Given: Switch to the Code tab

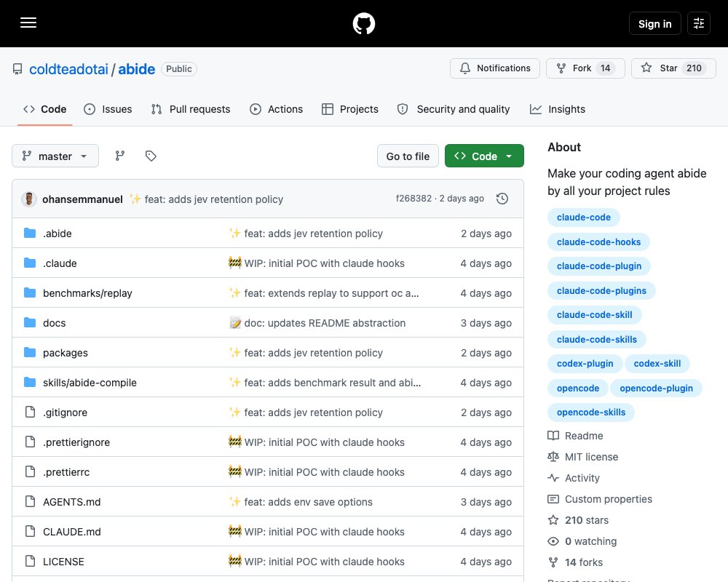Looking at the screenshot, I should click(44, 109).
